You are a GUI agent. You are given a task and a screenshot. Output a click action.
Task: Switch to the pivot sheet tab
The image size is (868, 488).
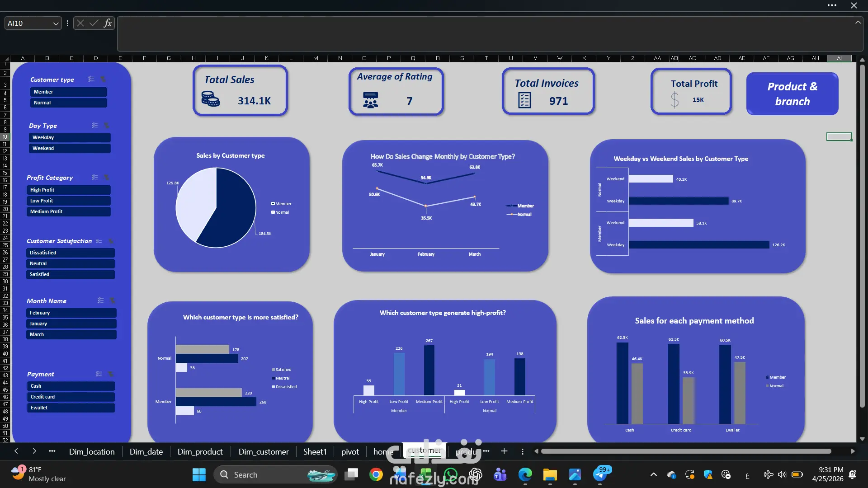click(x=350, y=451)
